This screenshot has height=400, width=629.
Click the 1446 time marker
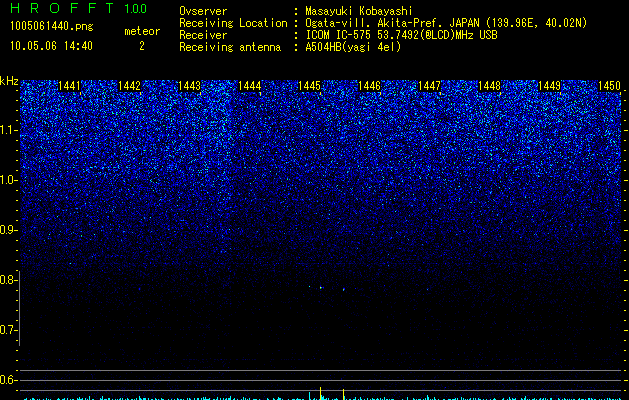point(369,86)
